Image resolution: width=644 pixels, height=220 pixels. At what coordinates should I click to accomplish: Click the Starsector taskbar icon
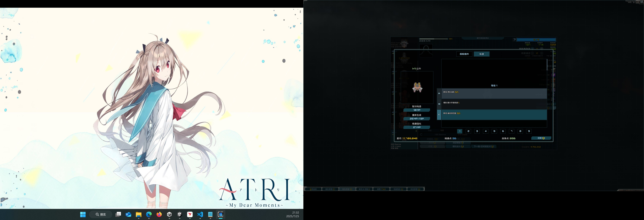[x=220, y=214]
